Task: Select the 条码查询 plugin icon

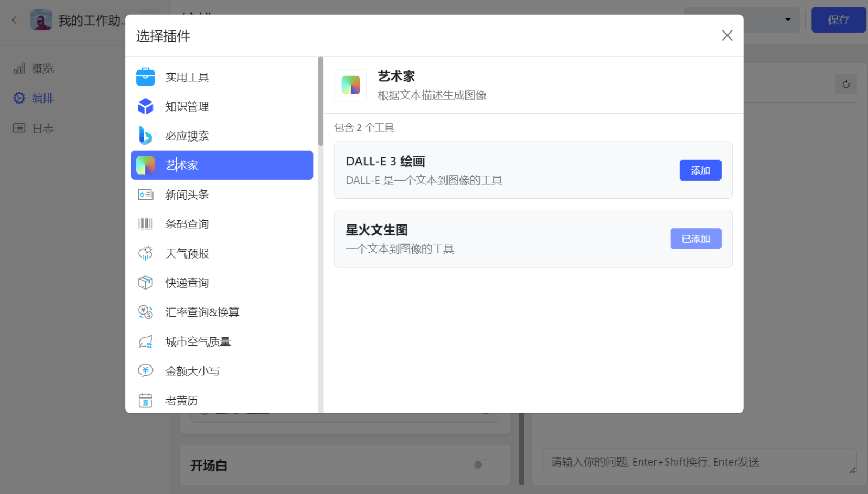Action: point(145,223)
